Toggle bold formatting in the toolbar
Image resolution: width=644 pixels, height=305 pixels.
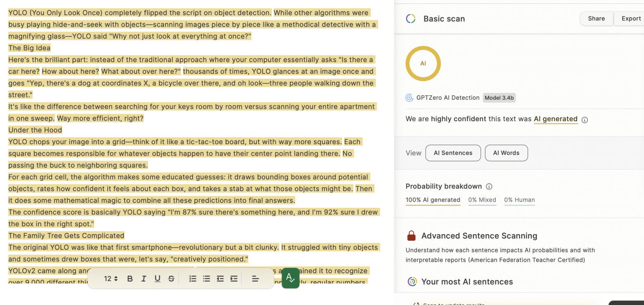pyautogui.click(x=130, y=279)
